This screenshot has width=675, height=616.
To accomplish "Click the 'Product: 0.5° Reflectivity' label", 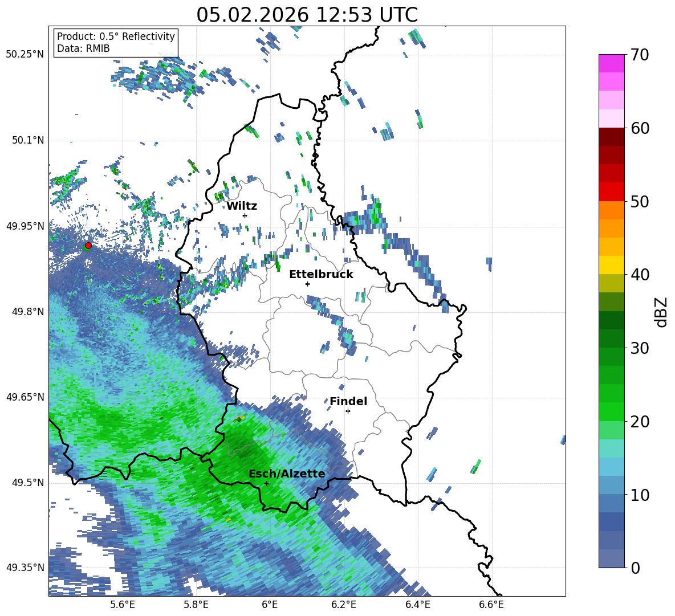I will [116, 36].
